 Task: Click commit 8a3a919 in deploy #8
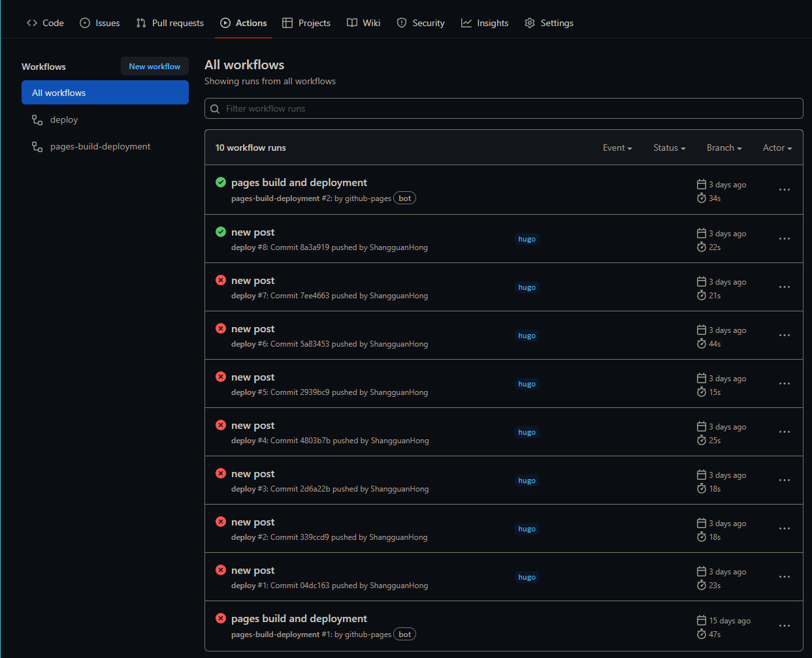pyautogui.click(x=315, y=247)
